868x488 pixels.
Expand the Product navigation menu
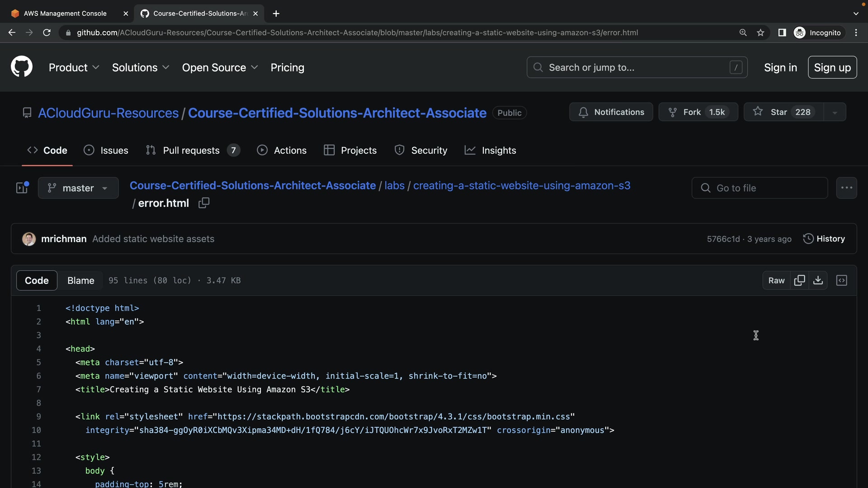click(74, 67)
